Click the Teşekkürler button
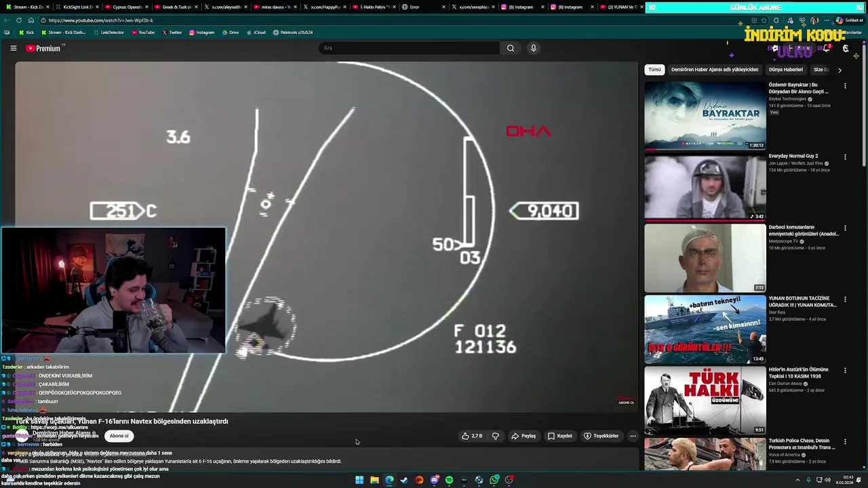The image size is (868, 488). (x=601, y=436)
